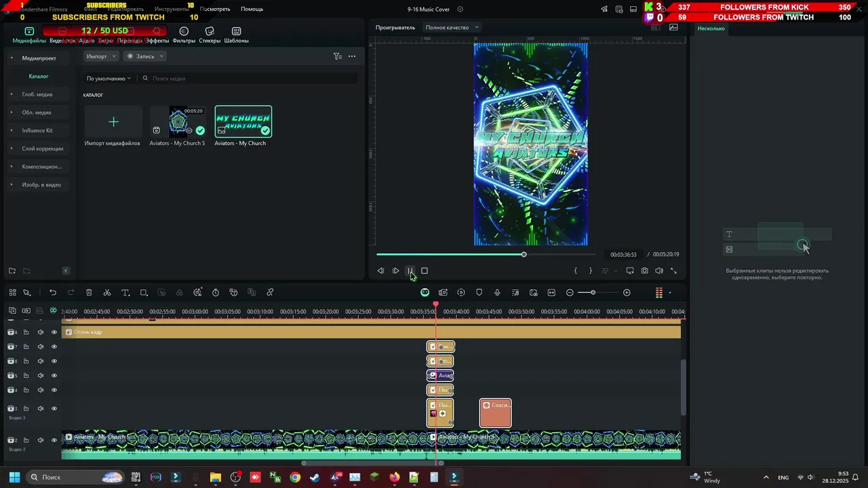Set mark-in point with left brace icon

[576, 271]
